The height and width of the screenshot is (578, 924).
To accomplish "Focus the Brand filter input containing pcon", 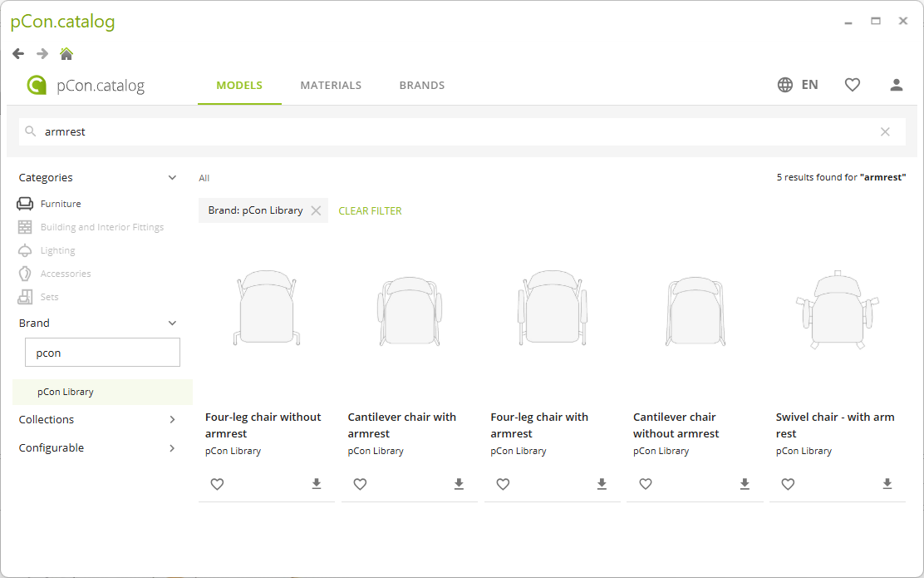I will (102, 353).
